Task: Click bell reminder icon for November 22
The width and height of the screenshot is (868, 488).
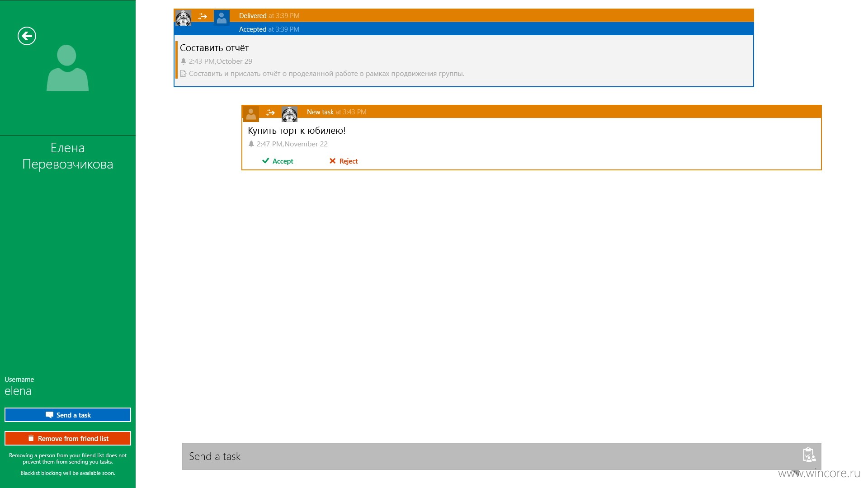Action: pos(251,144)
